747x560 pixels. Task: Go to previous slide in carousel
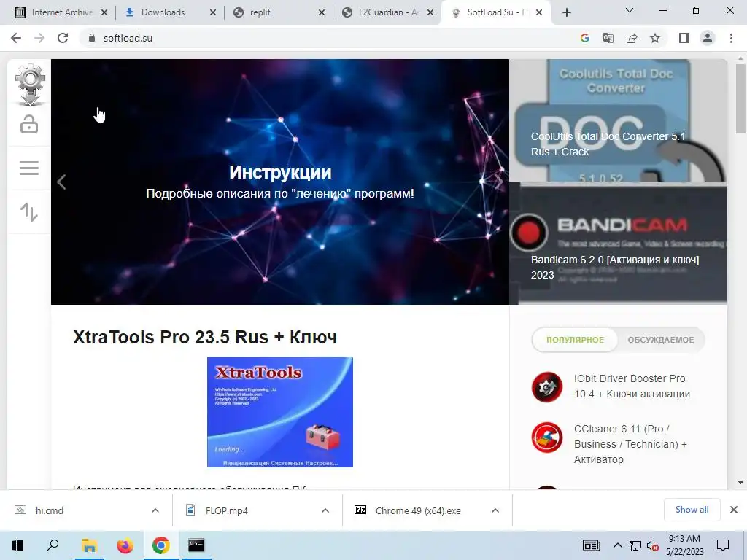tap(61, 182)
